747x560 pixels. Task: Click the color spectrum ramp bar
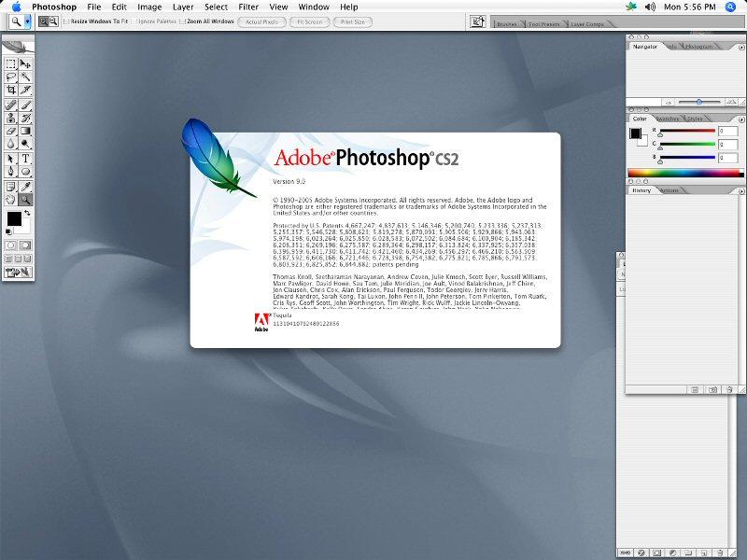pos(684,173)
